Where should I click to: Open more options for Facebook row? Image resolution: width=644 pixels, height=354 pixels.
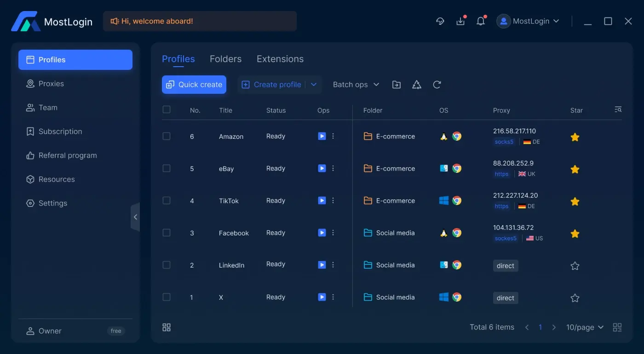333,233
